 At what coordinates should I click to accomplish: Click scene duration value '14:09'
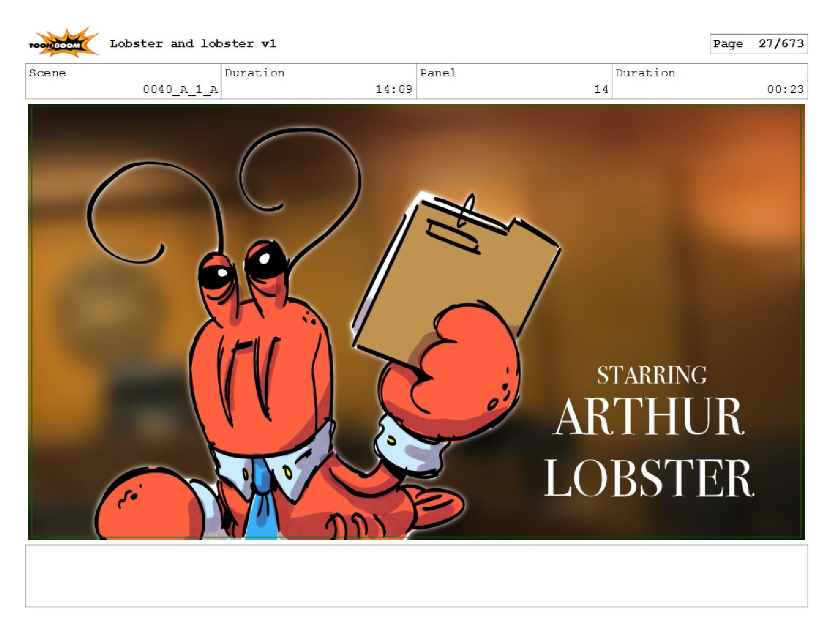click(394, 89)
